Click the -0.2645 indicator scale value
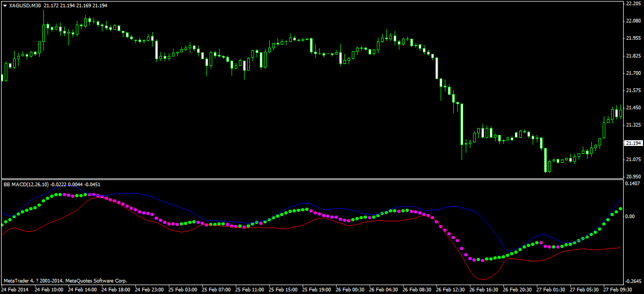Viewport: 644px width, 294px height. (x=632, y=280)
